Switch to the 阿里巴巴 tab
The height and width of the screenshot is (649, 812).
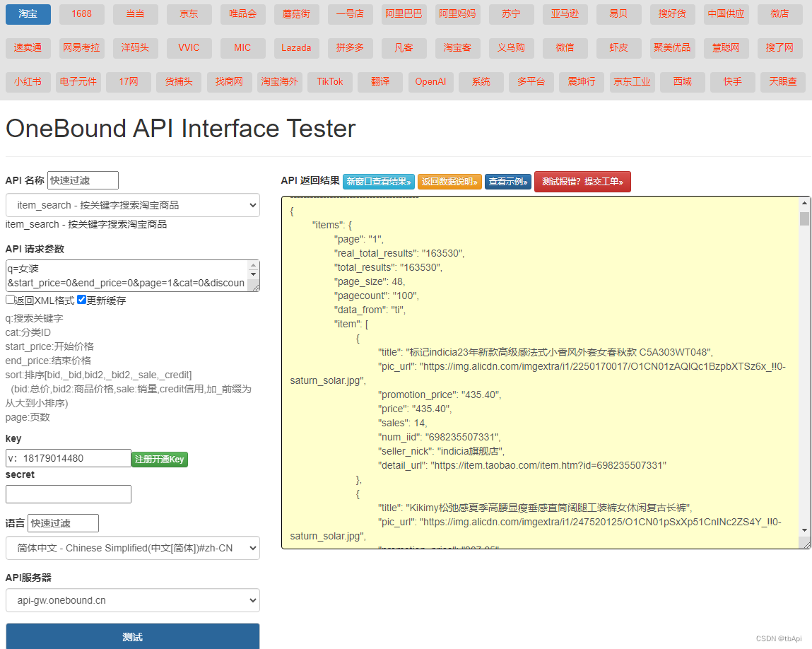tap(404, 14)
